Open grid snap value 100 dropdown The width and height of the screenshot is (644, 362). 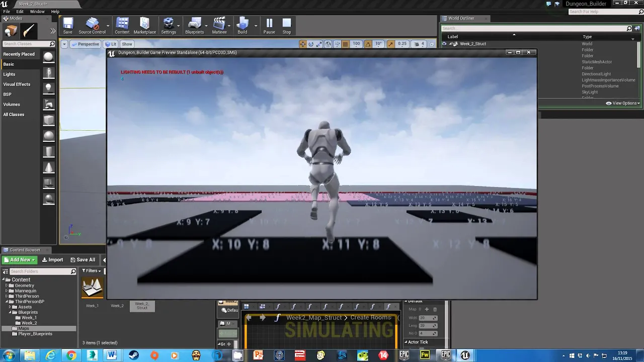(x=356, y=44)
